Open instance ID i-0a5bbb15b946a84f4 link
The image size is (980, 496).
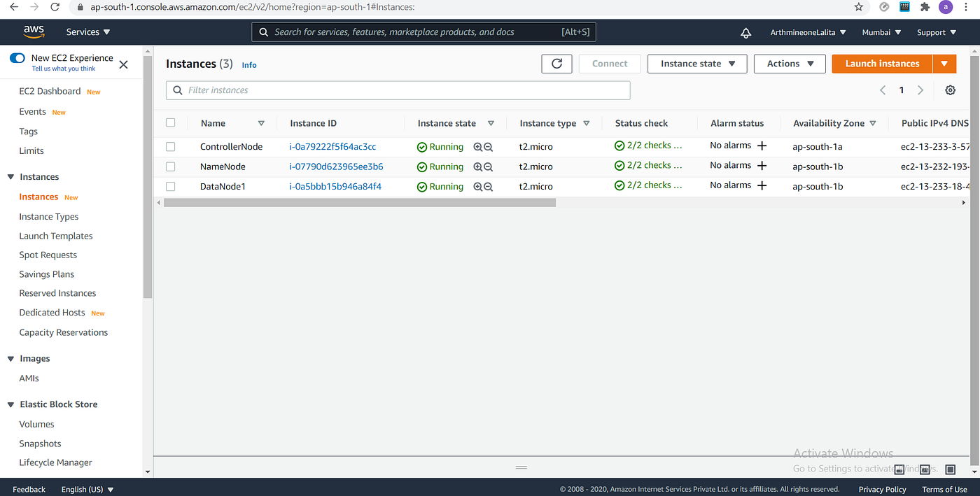tap(335, 187)
